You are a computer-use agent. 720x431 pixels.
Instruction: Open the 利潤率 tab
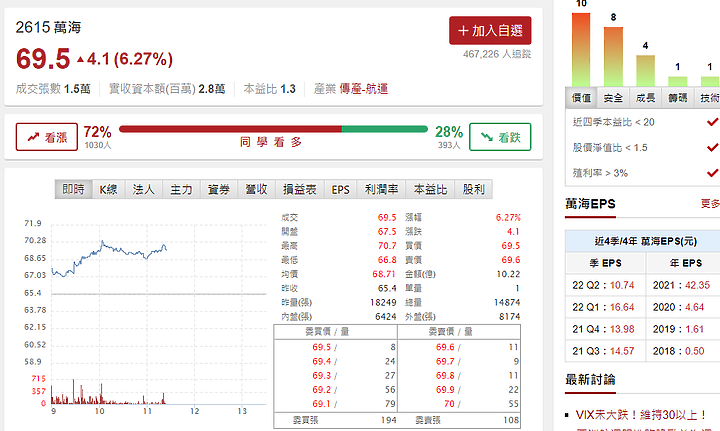click(381, 189)
